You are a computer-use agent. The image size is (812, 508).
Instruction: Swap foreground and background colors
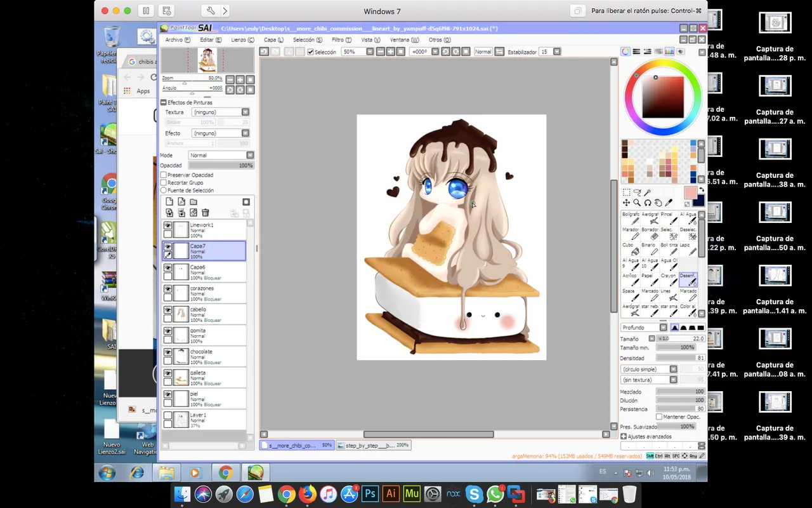[x=701, y=190]
